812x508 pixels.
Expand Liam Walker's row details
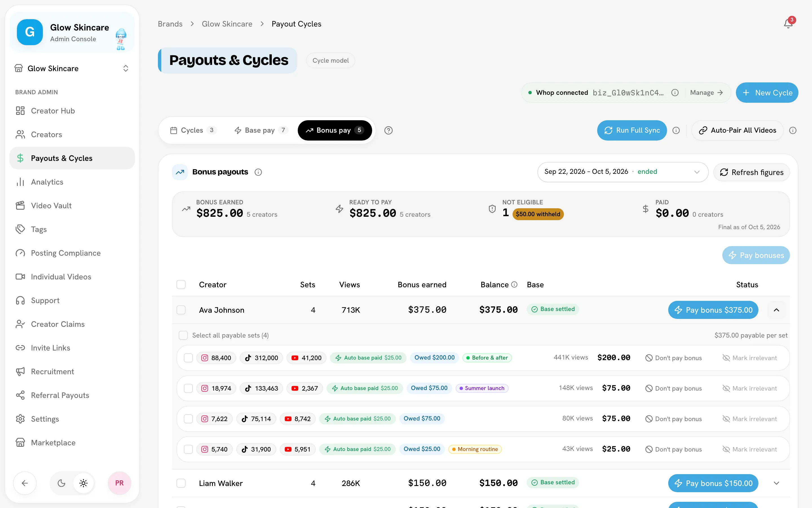click(x=776, y=483)
